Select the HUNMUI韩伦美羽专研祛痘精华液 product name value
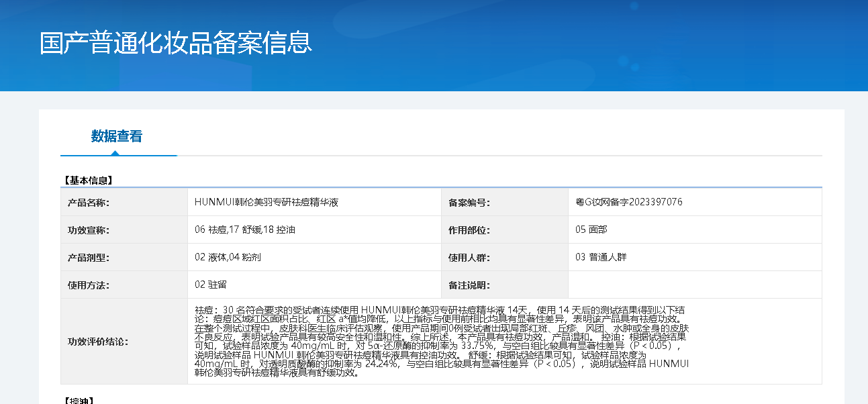The height and width of the screenshot is (404, 868). tap(267, 202)
